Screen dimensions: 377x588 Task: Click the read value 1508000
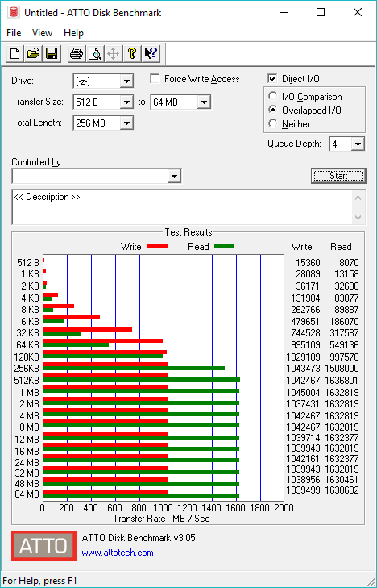click(342, 369)
